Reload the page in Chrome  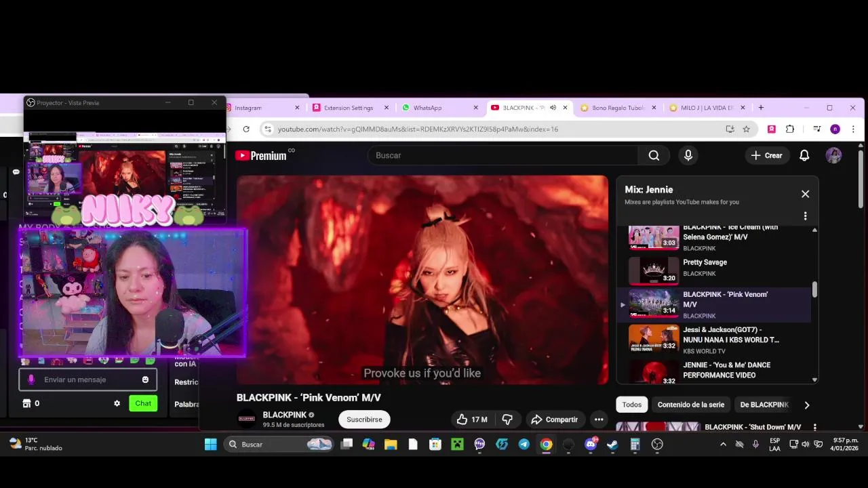(x=246, y=129)
